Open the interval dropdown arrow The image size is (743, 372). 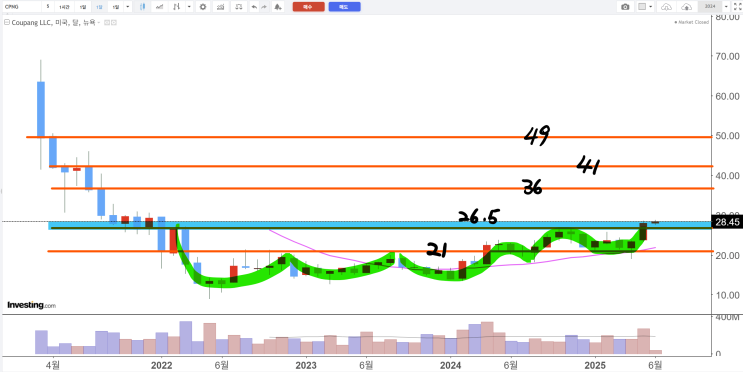pyautogui.click(x=128, y=7)
